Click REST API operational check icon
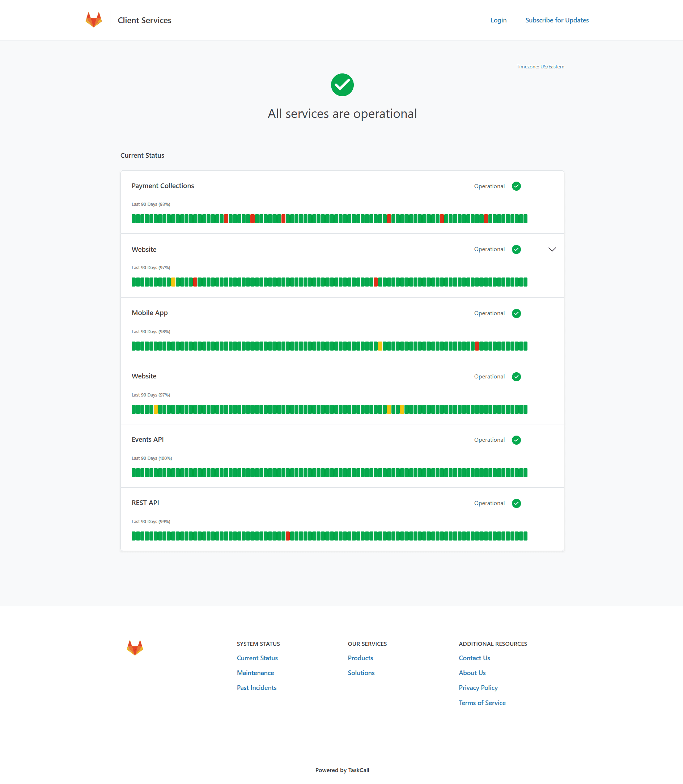The width and height of the screenshot is (683, 784). point(516,503)
